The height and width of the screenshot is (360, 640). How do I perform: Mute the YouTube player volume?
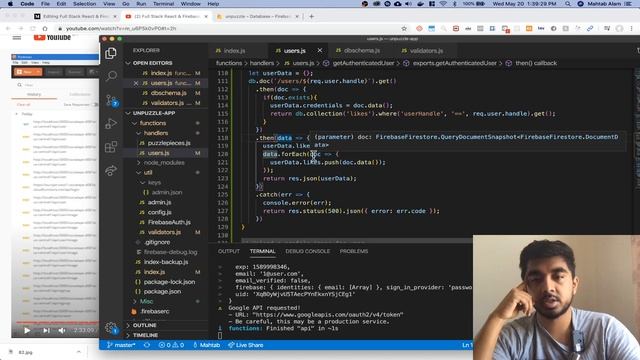click(x=62, y=330)
